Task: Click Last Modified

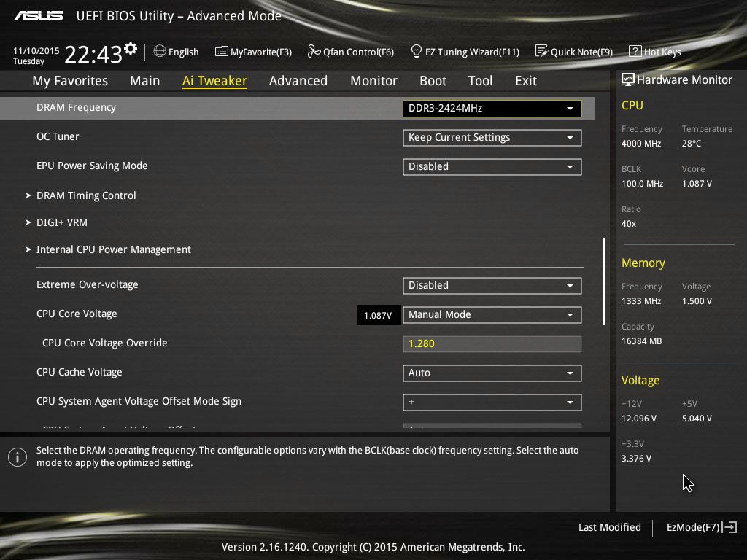Action: (x=610, y=527)
